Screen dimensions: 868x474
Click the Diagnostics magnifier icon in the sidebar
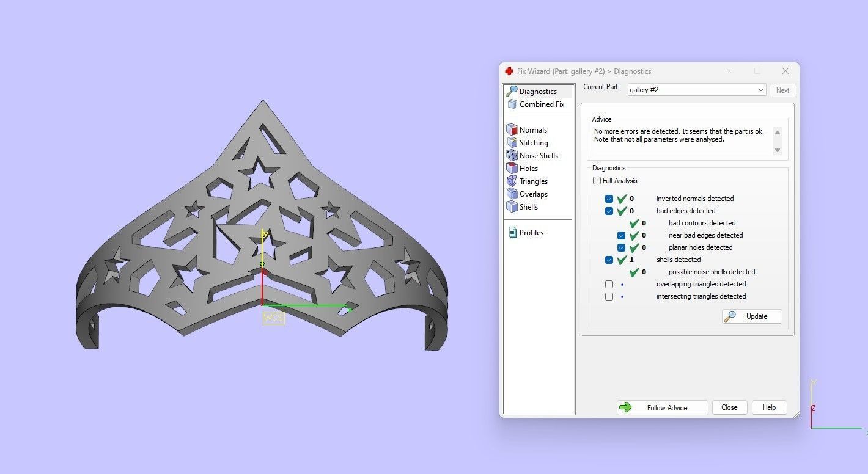point(512,92)
